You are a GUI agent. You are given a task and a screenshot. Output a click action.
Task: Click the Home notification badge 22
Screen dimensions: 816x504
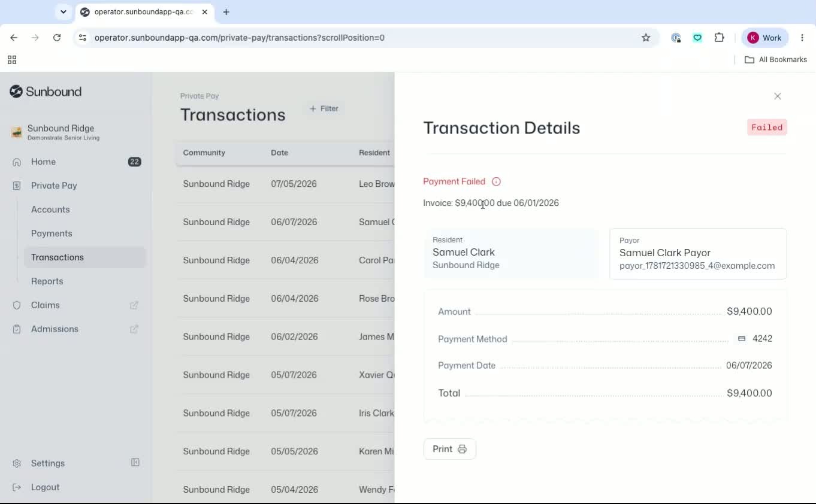pos(135,162)
